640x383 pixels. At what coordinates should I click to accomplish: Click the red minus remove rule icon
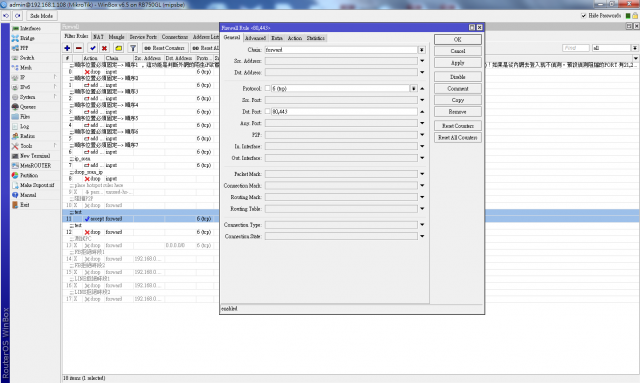pyautogui.click(x=79, y=48)
